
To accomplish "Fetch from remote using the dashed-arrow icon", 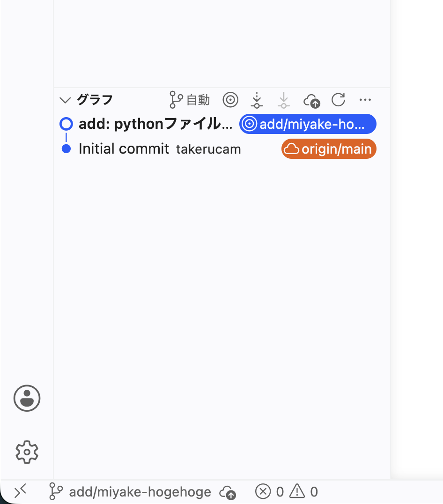I will tap(257, 100).
